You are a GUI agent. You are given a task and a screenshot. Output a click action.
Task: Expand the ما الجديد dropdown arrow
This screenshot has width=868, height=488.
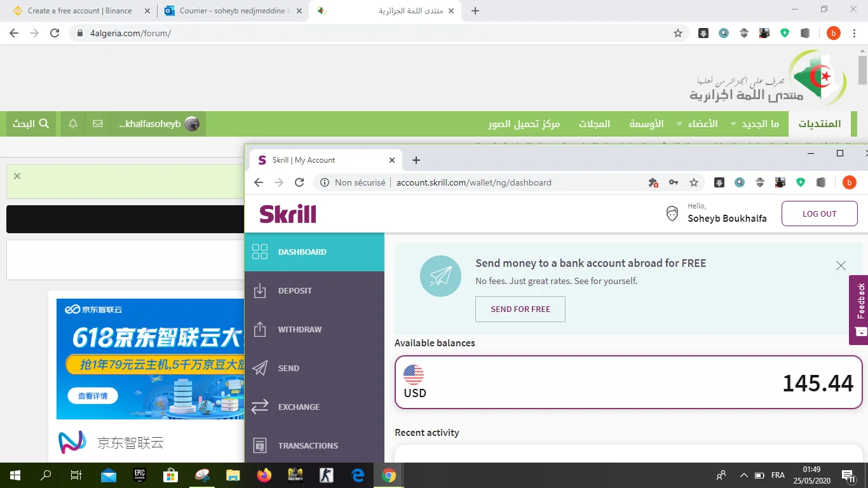734,125
